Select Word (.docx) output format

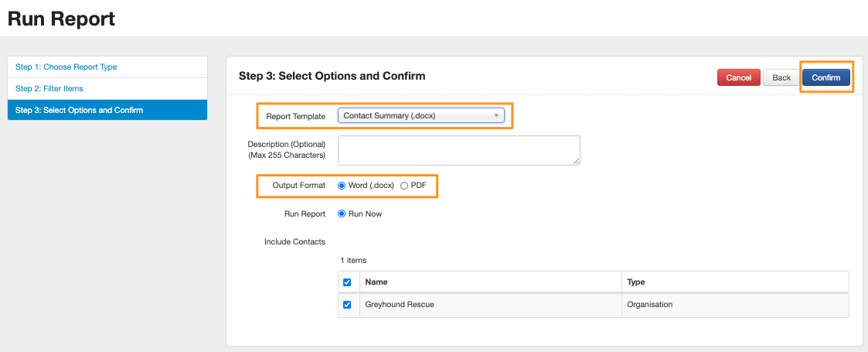pyautogui.click(x=342, y=186)
